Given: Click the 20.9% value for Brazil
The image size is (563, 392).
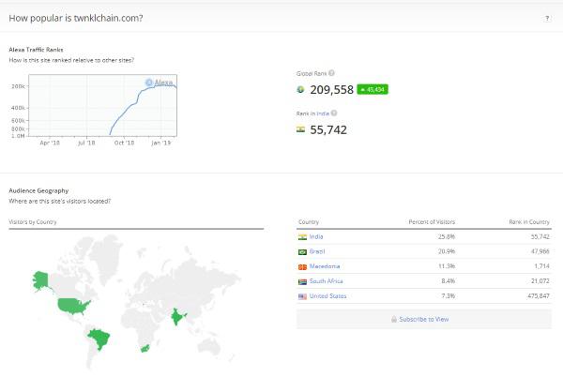Looking at the screenshot, I should click(447, 251).
